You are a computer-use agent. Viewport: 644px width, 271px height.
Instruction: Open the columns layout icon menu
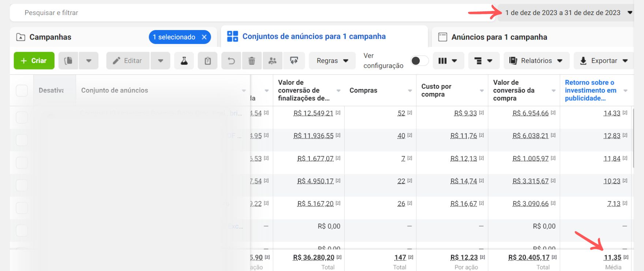[x=448, y=61]
